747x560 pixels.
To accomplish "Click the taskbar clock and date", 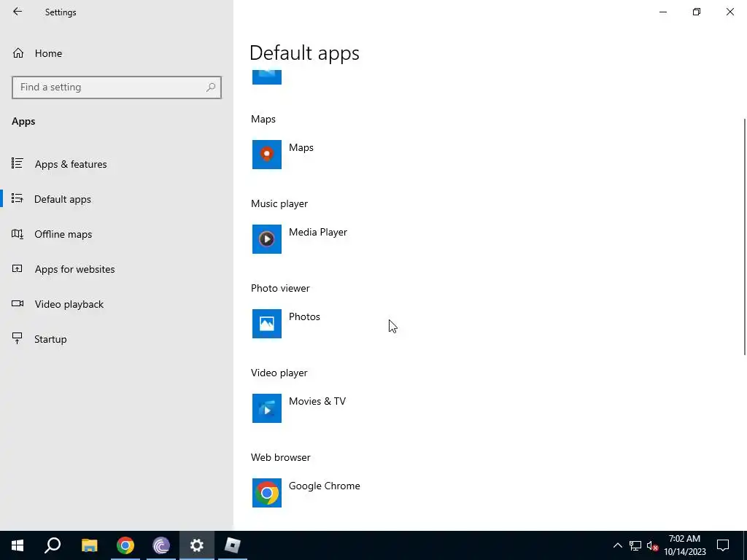I will tap(684, 545).
